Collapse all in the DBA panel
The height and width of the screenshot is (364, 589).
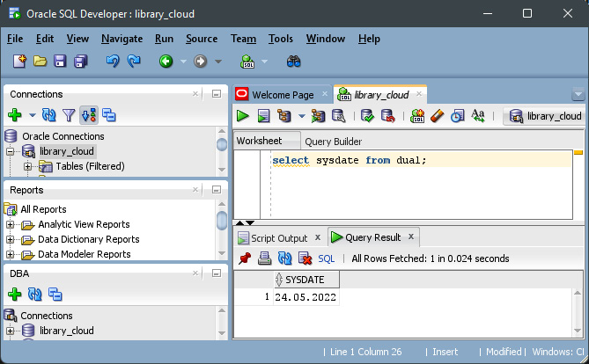click(55, 295)
